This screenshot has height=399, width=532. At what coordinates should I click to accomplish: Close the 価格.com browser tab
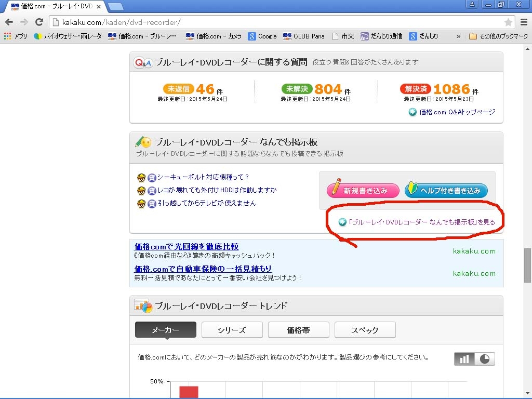[x=99, y=6]
